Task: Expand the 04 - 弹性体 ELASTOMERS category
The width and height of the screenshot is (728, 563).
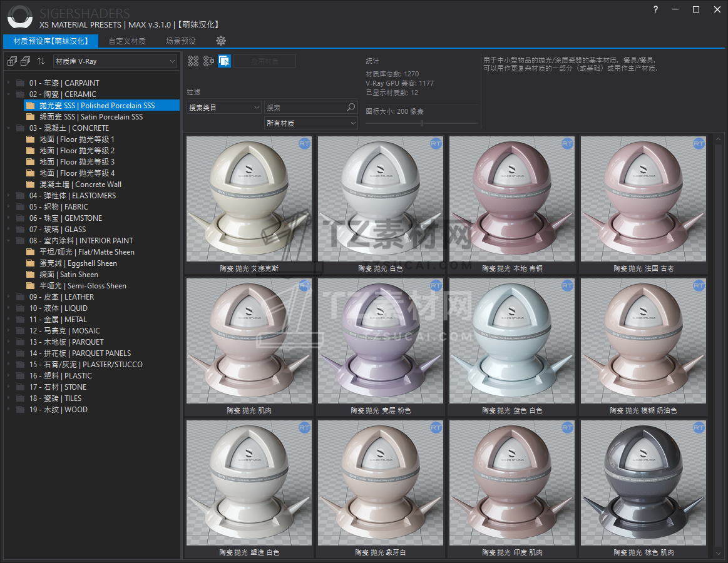Action: tap(8, 195)
